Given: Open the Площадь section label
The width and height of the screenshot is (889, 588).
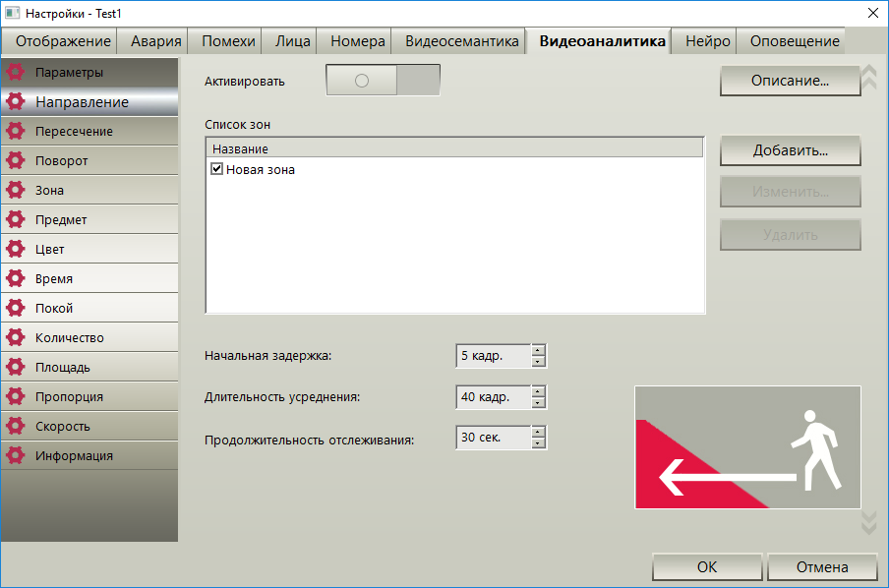Looking at the screenshot, I should point(62,368).
